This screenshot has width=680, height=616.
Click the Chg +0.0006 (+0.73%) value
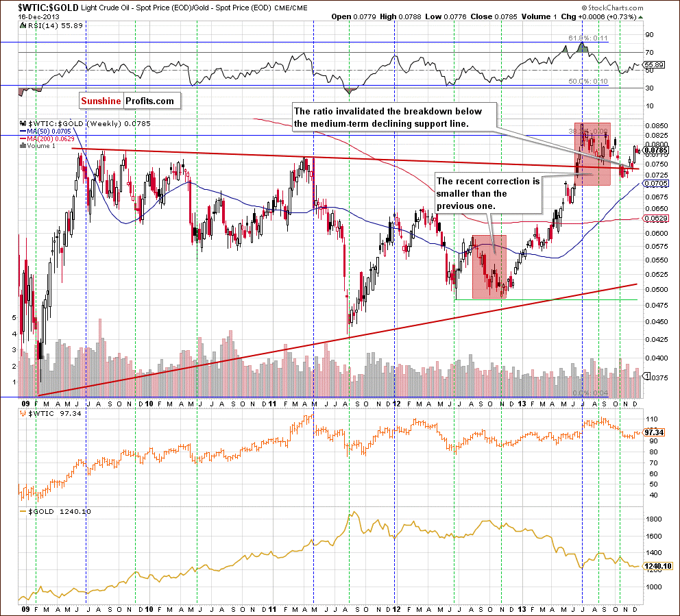pos(598,17)
